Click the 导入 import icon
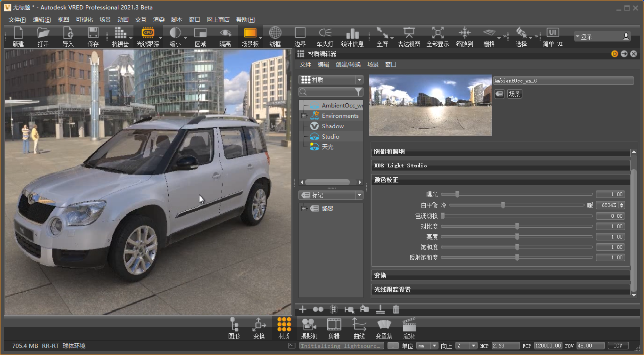 (x=68, y=37)
